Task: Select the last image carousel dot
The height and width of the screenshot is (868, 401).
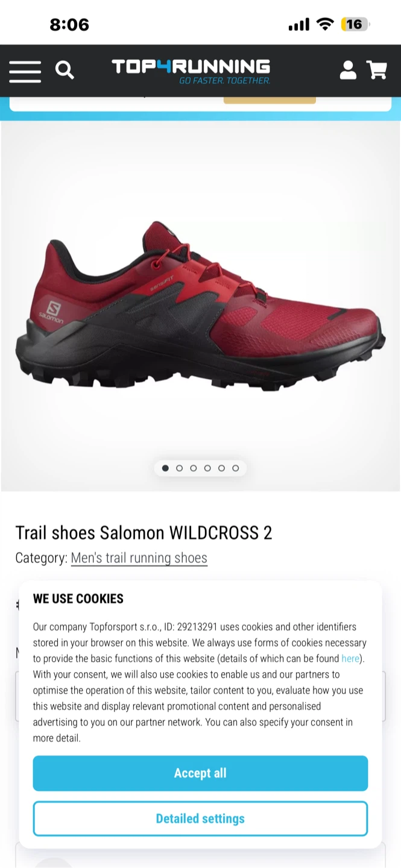Action: pos(235,468)
